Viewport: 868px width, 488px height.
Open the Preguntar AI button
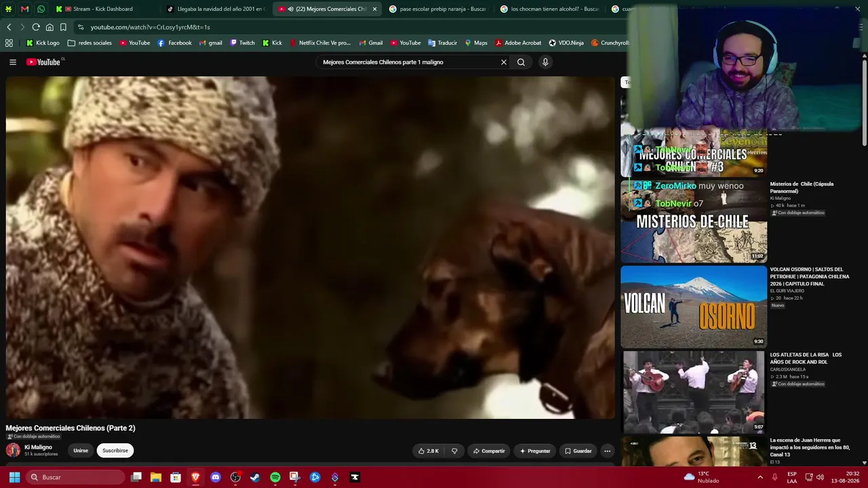[535, 451]
